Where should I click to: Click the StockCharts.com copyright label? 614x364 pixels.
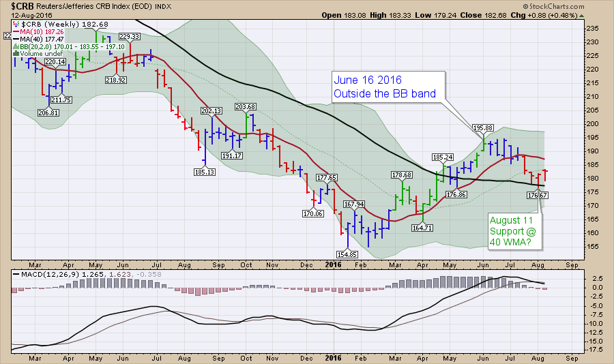click(x=554, y=6)
